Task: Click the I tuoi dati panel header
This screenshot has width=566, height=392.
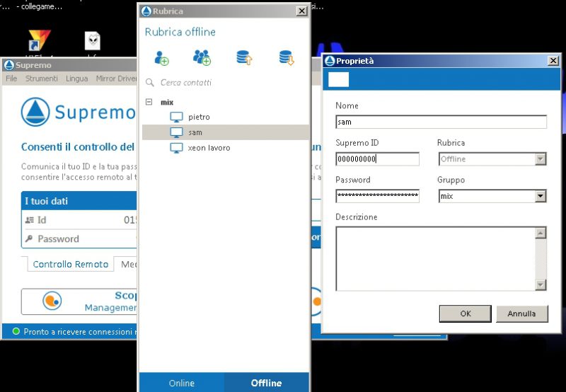Action: [x=79, y=201]
